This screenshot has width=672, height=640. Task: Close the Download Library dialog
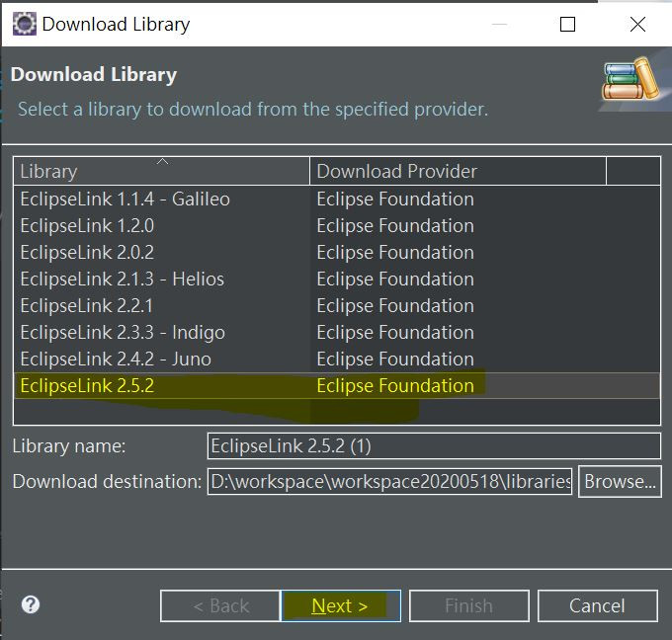pyautogui.click(x=637, y=24)
